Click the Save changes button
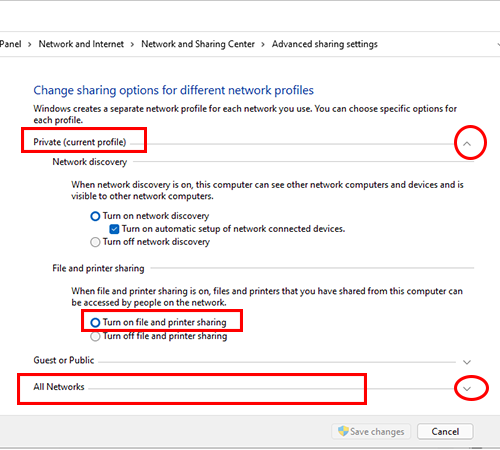Screen dimensions: 500x450 pyautogui.click(x=371, y=432)
